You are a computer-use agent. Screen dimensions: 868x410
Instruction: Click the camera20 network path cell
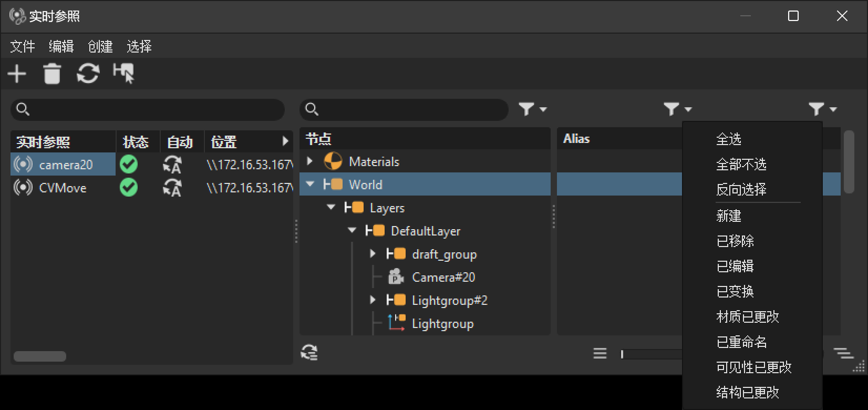250,165
